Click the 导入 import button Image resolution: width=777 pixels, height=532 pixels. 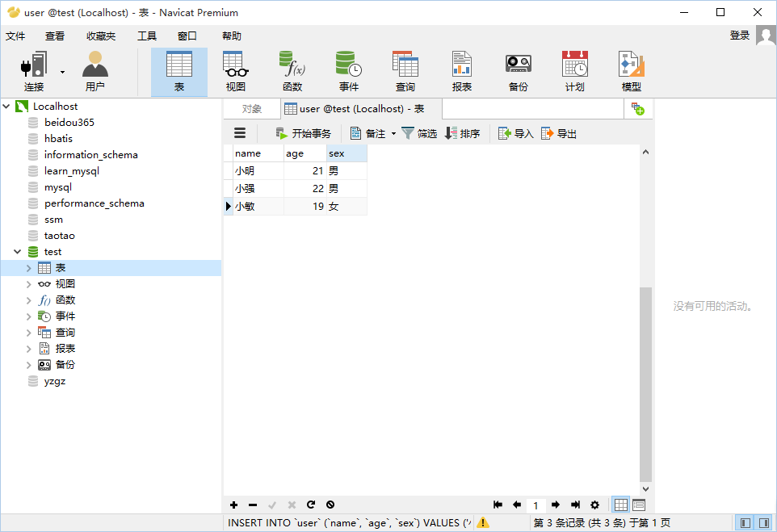coord(516,133)
